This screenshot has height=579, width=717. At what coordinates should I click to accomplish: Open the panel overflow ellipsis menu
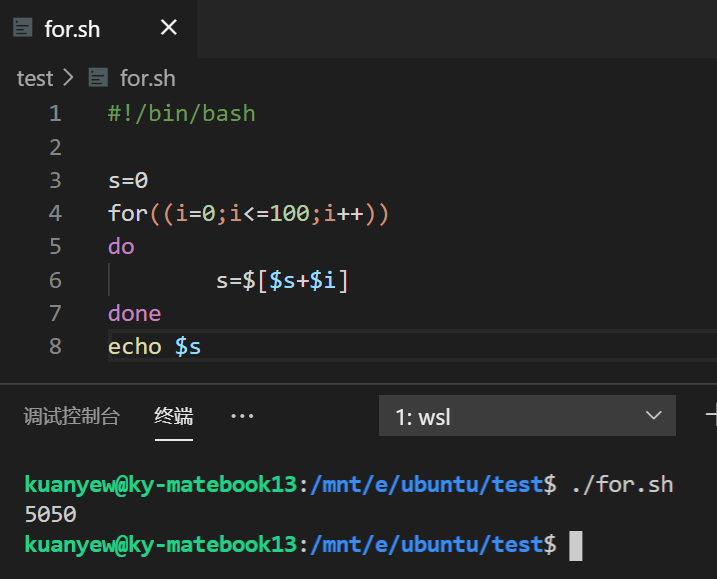(x=242, y=416)
